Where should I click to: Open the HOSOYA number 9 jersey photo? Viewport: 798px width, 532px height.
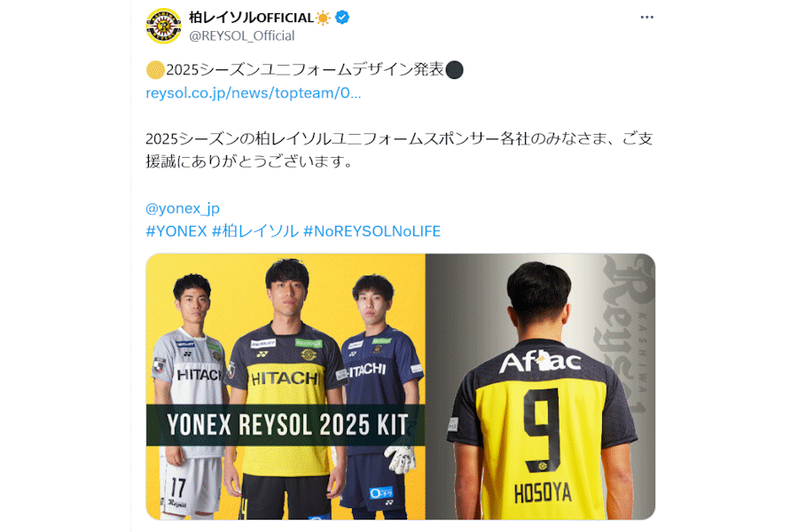pos(541,387)
